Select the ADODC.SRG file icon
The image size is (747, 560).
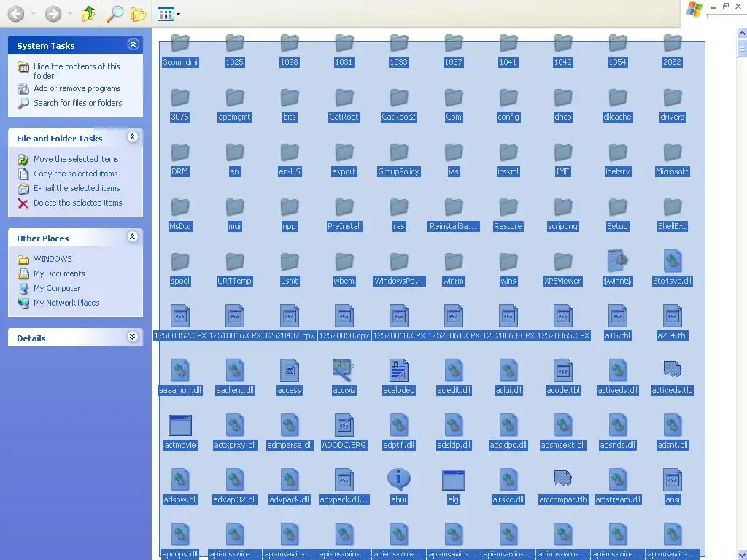pyautogui.click(x=344, y=425)
